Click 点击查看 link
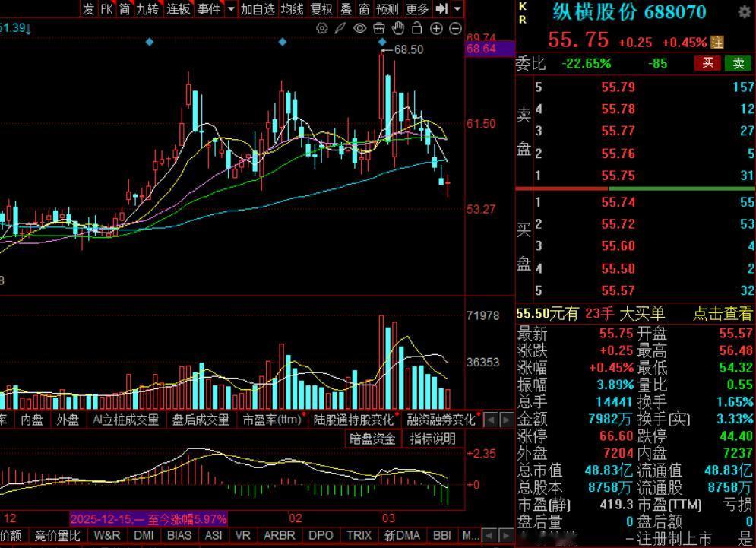Screen dimensions: 756x548 (723, 314)
